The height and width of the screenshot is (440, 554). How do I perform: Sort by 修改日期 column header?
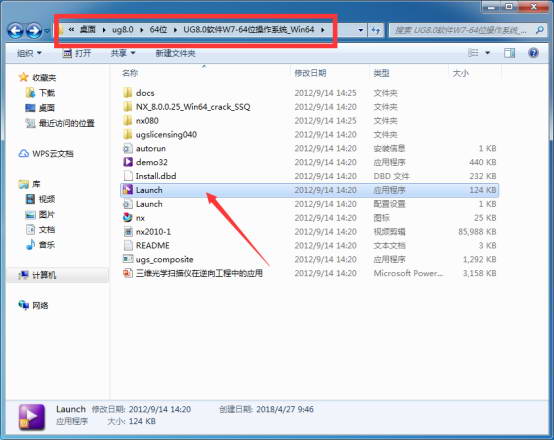(x=310, y=73)
